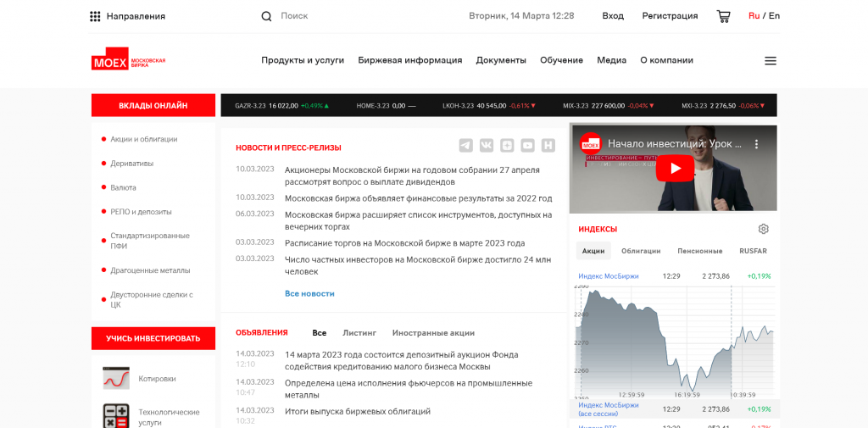Viewport: 868px width, 428px height.
Task: Click the MOEX channel avatar on video
Action: coord(591,144)
